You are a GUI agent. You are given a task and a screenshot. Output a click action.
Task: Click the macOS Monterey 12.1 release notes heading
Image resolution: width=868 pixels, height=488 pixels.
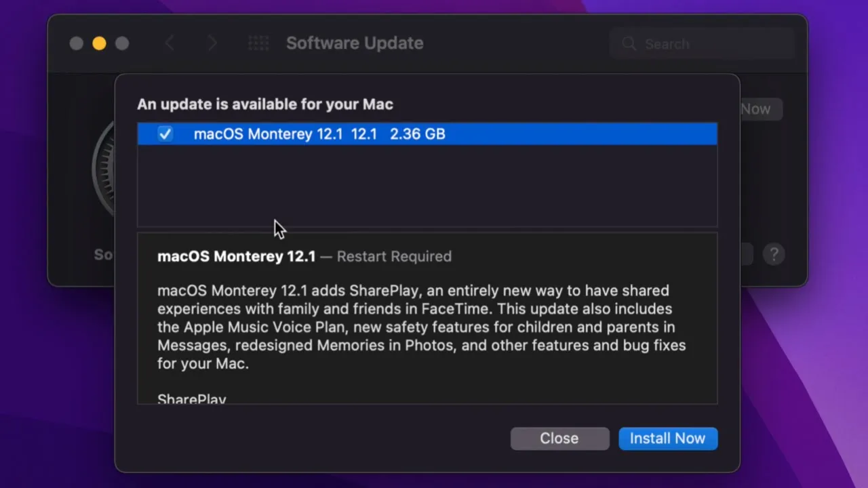coord(236,256)
